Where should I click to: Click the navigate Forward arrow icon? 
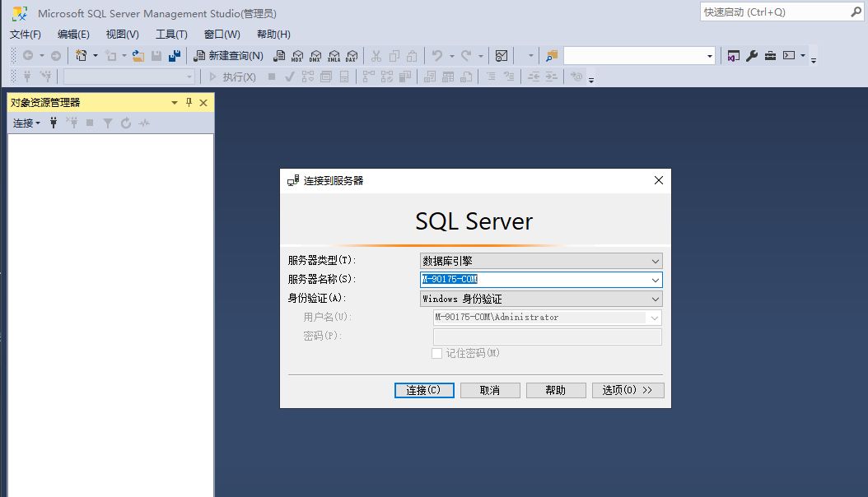click(x=56, y=55)
